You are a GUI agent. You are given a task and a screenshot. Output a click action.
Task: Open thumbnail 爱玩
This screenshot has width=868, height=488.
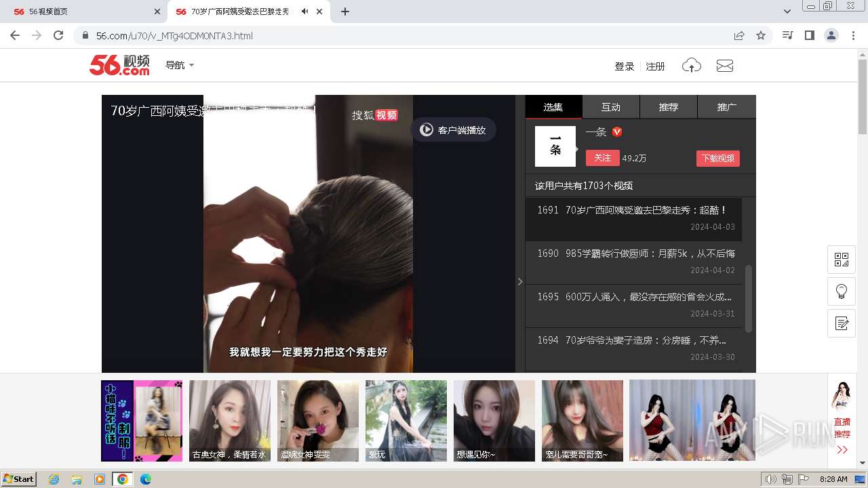click(x=406, y=420)
